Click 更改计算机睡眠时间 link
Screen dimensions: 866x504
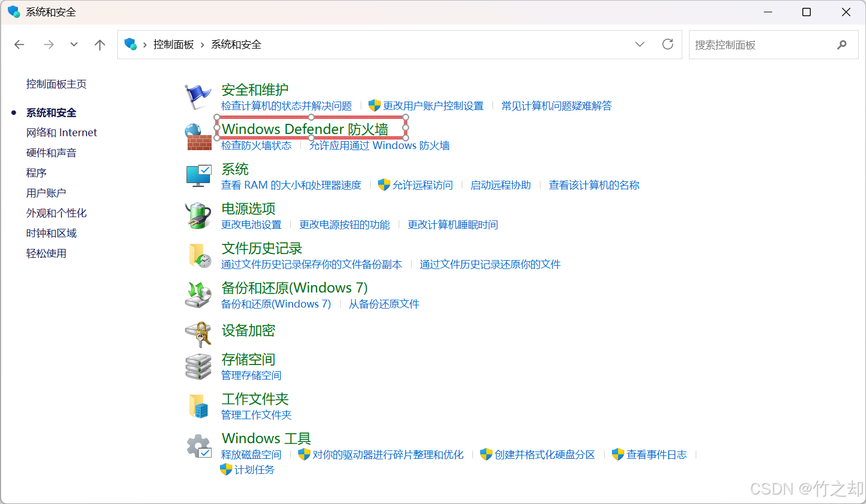pos(453,225)
